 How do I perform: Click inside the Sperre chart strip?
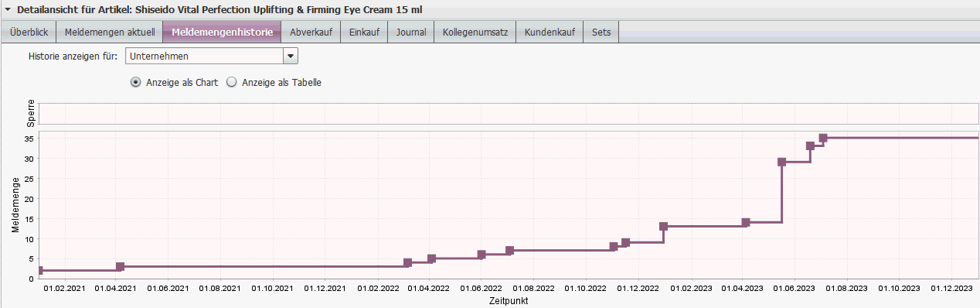coord(508,112)
